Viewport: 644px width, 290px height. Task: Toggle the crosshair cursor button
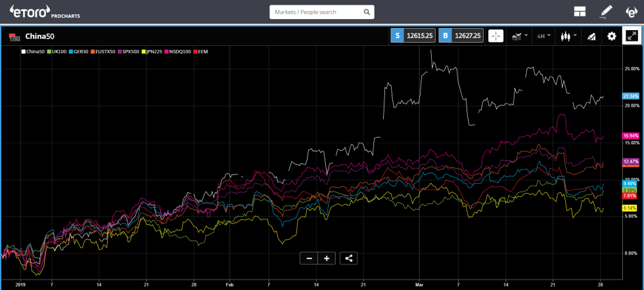pos(495,36)
